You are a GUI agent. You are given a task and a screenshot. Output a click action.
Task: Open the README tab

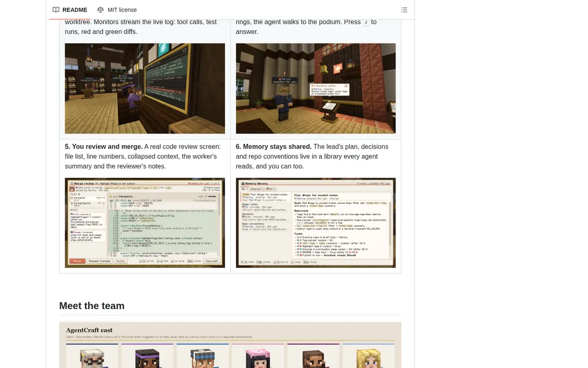coord(70,10)
